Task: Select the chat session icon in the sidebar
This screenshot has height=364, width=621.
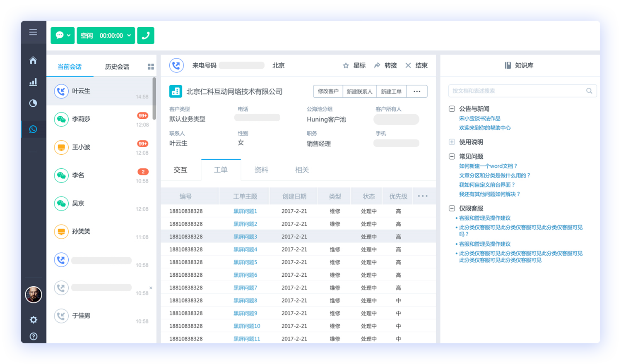Action: [x=33, y=129]
